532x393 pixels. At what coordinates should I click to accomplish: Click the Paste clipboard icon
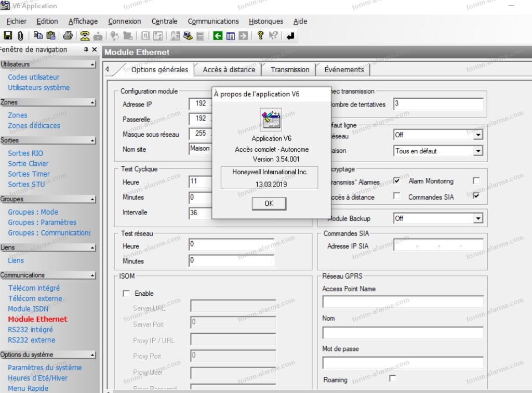point(51,36)
